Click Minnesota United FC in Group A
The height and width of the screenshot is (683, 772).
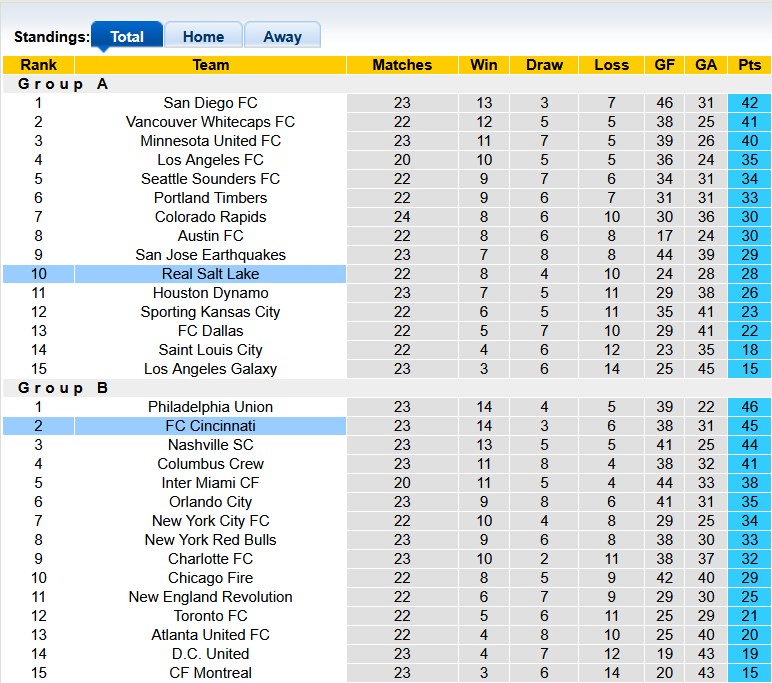(210, 141)
